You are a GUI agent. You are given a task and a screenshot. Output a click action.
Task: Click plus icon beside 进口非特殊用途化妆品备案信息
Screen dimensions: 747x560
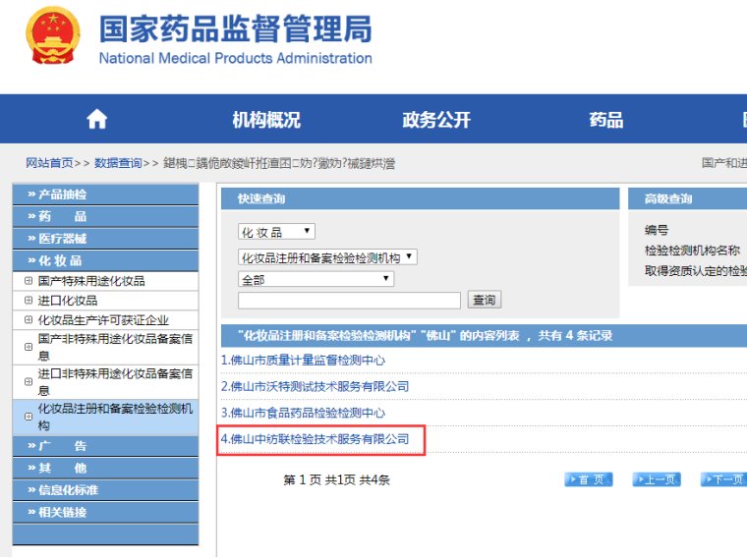tap(29, 382)
